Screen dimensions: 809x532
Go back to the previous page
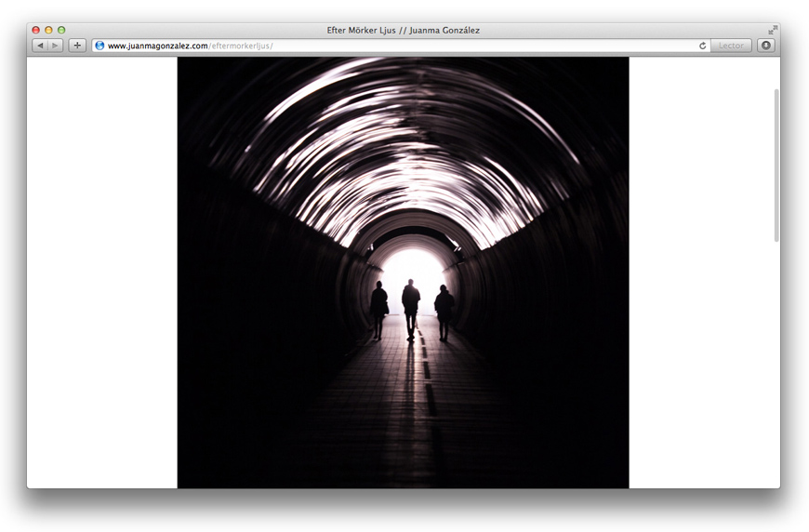tap(40, 46)
